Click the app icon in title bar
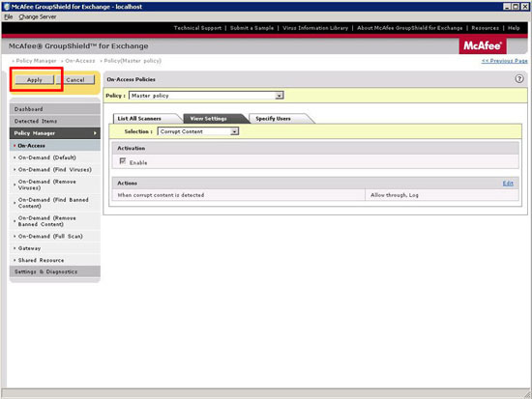The width and height of the screenshot is (532, 399). 6,7
